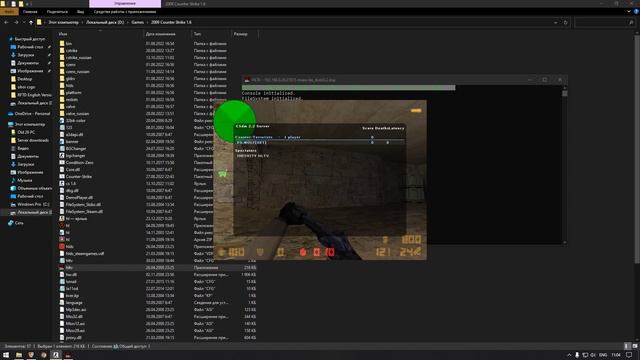640x360 pixels.
Task: Click Этот компьютер in the address bar
Action: click(x=64, y=22)
